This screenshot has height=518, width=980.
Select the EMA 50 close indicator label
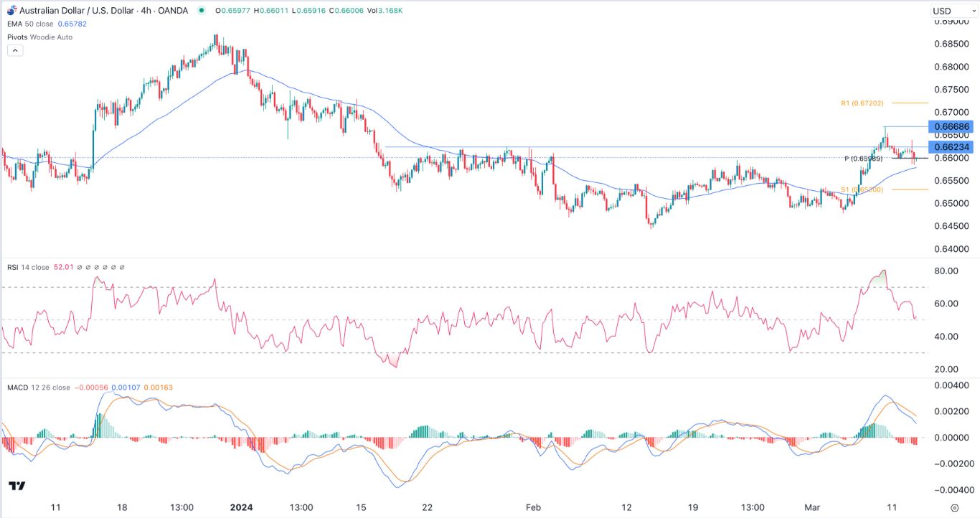click(29, 24)
